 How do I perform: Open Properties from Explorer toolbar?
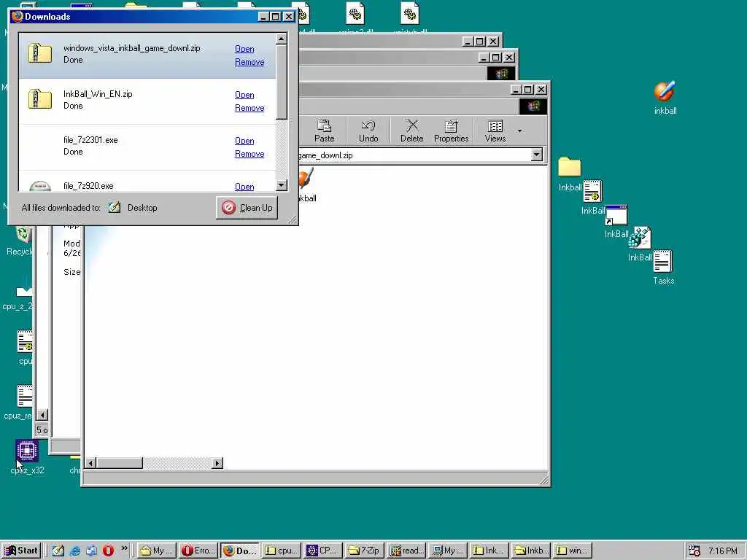pyautogui.click(x=451, y=131)
